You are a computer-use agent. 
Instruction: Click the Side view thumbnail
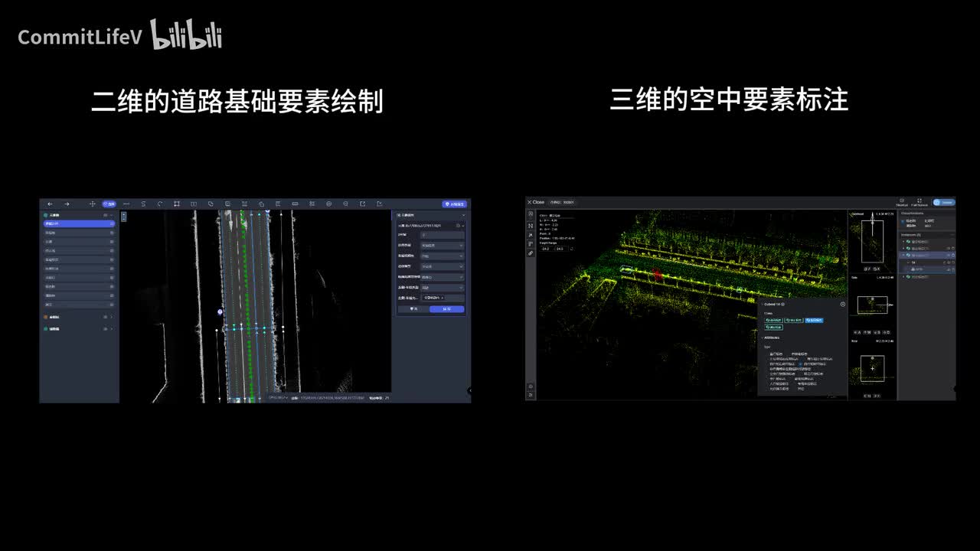pyautogui.click(x=873, y=305)
